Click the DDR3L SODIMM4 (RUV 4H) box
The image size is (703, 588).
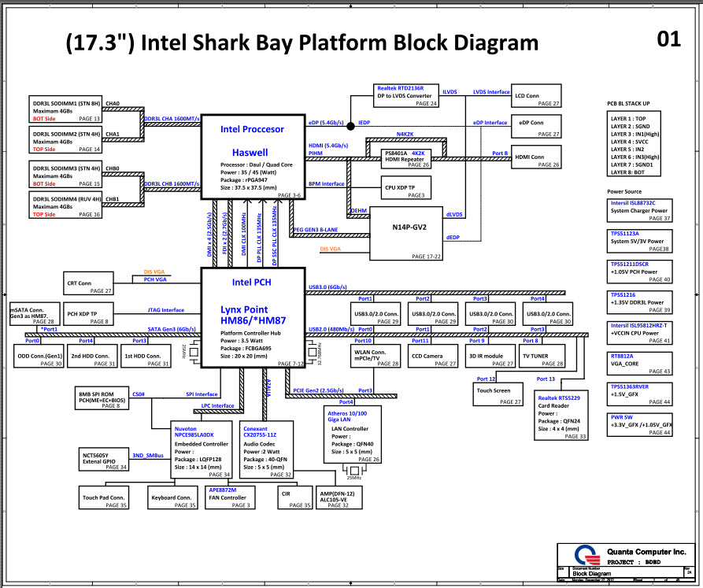point(65,205)
